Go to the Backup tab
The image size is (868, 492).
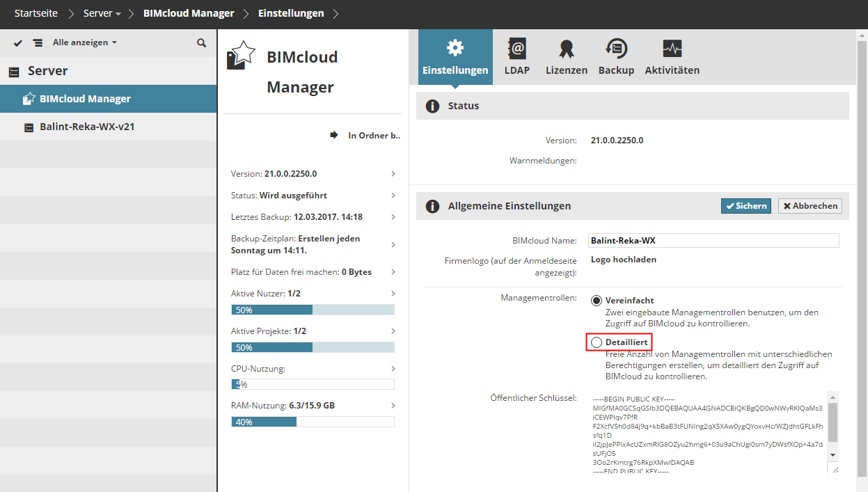tap(616, 57)
